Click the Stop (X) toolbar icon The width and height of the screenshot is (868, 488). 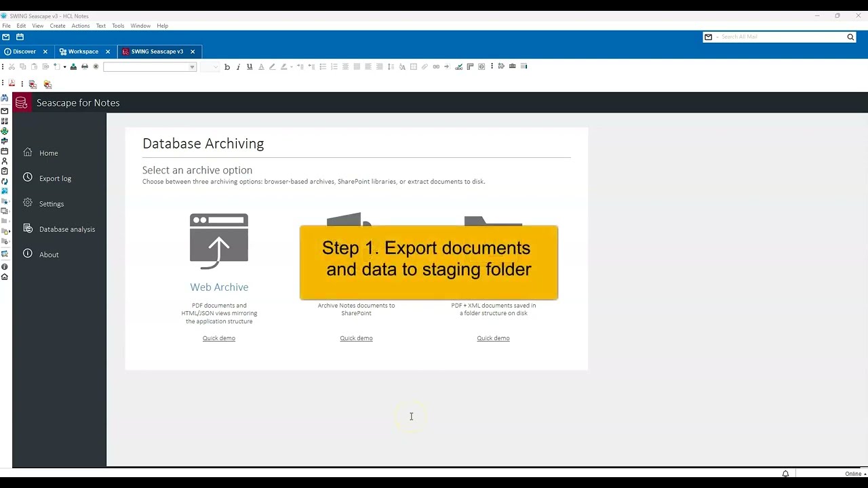tap(96, 66)
